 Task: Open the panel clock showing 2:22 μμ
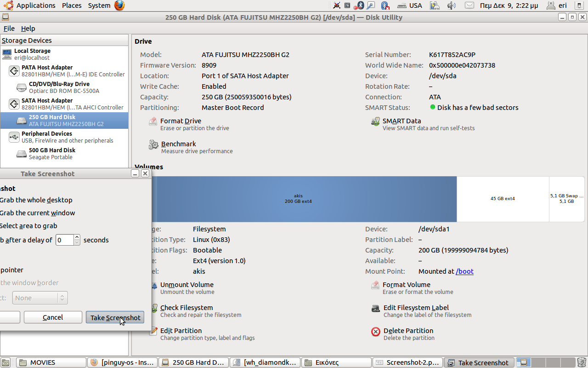pyautogui.click(x=509, y=6)
